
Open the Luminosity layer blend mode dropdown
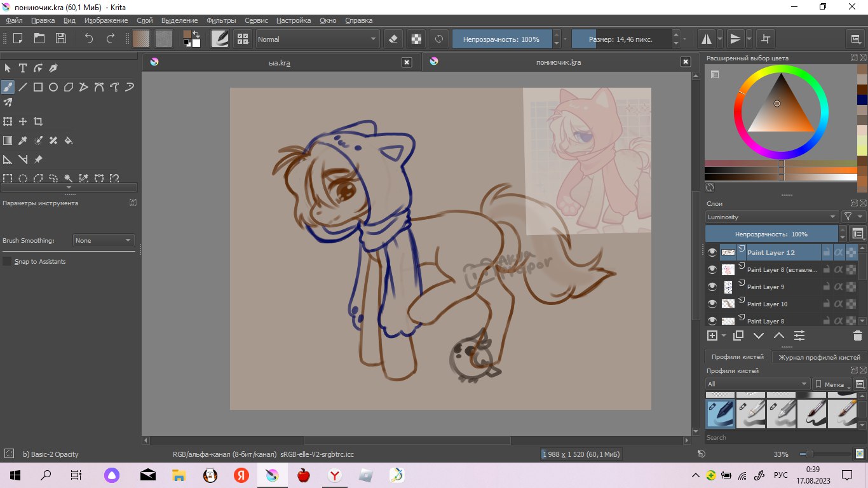click(x=771, y=217)
